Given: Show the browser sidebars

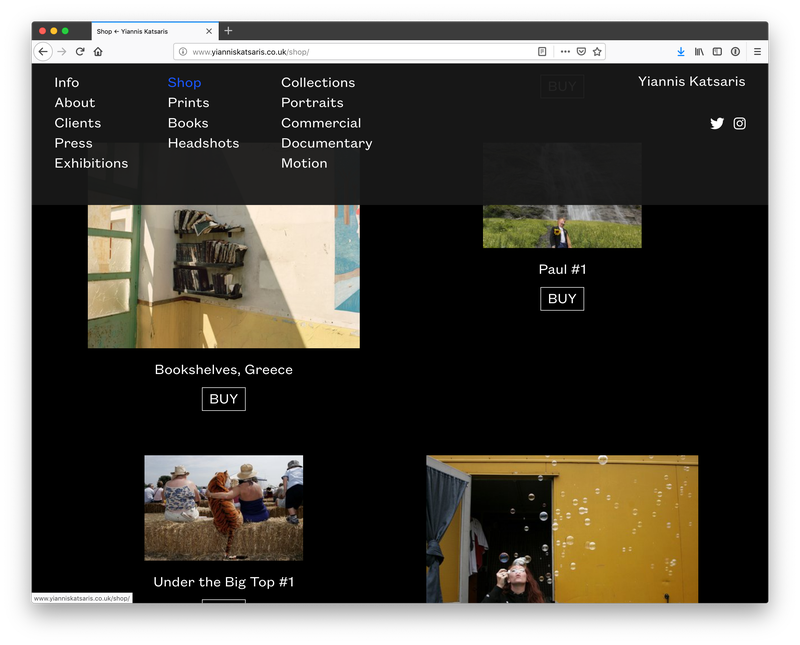Looking at the screenshot, I should [717, 52].
